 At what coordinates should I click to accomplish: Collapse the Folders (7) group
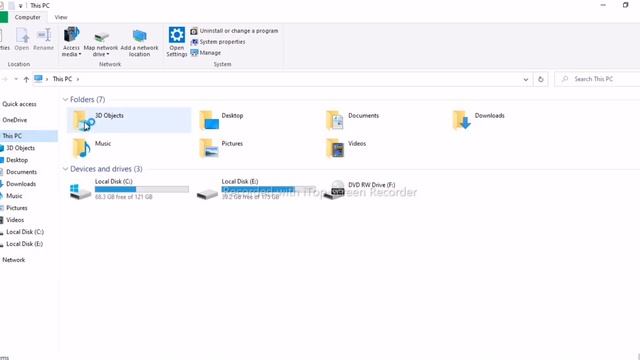click(x=65, y=100)
